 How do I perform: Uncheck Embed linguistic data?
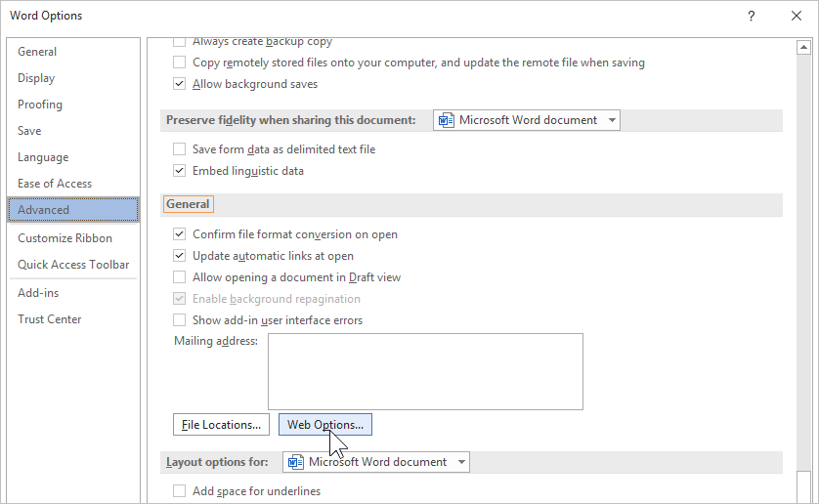click(x=179, y=171)
